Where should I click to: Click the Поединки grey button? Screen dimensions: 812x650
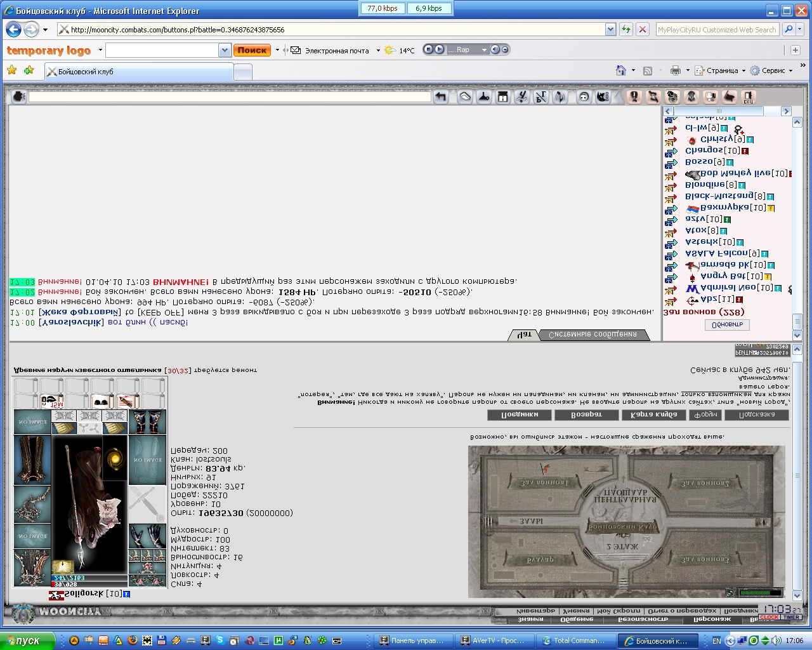(x=519, y=415)
